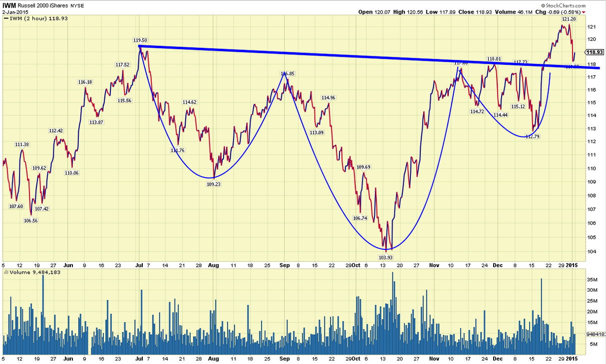The height and width of the screenshot is (364, 606).
Task: Click the 113.87 price label
Action: pos(96,122)
